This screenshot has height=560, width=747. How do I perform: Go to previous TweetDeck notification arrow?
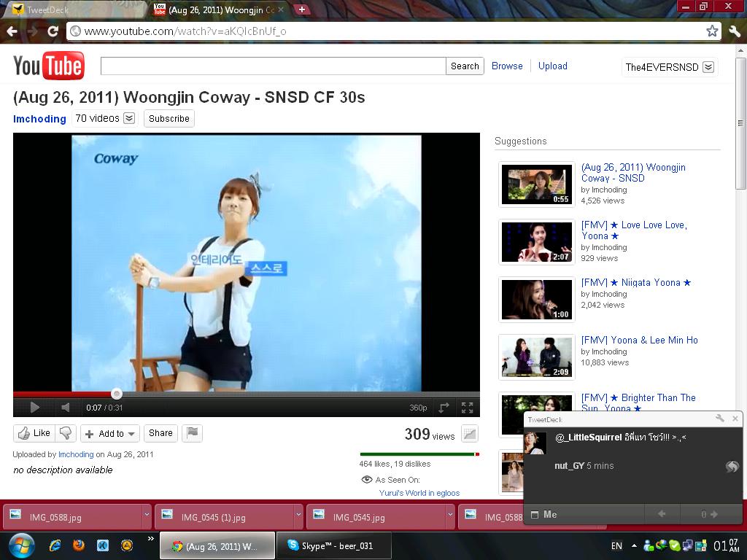point(662,514)
